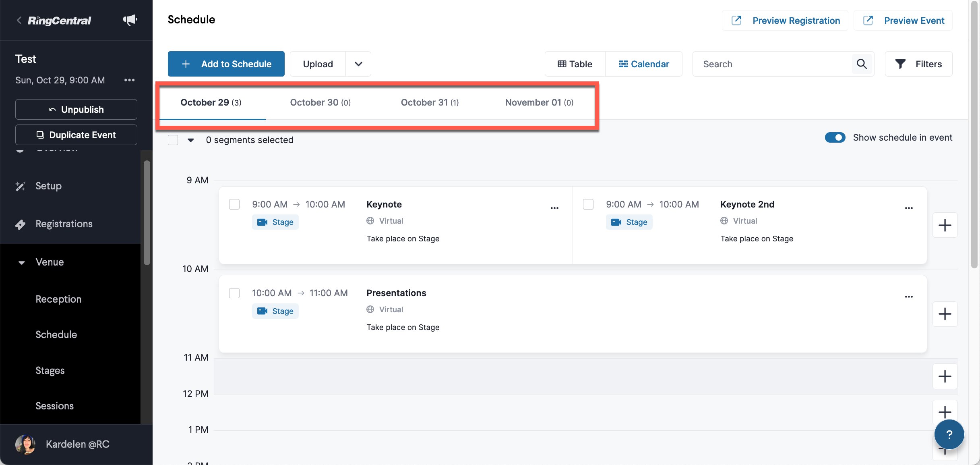Screen dimensions: 980x465
Task: Click Add to Schedule button
Action: tap(226, 64)
